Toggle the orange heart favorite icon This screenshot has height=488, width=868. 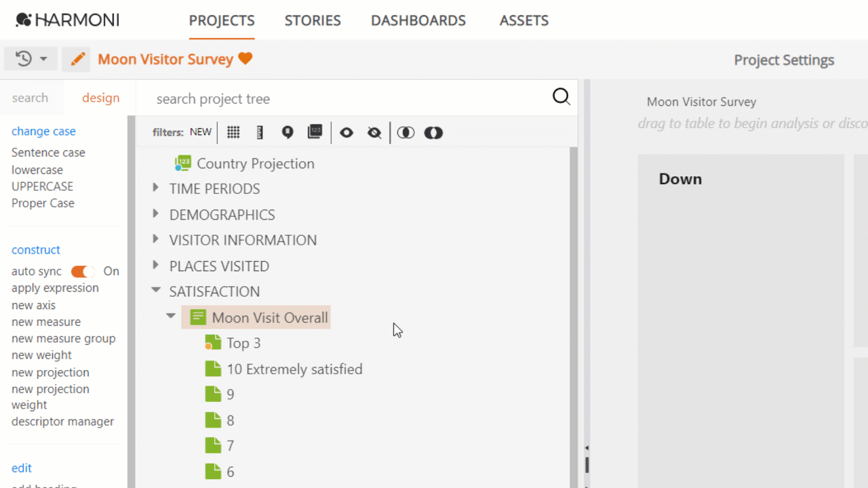[245, 59]
